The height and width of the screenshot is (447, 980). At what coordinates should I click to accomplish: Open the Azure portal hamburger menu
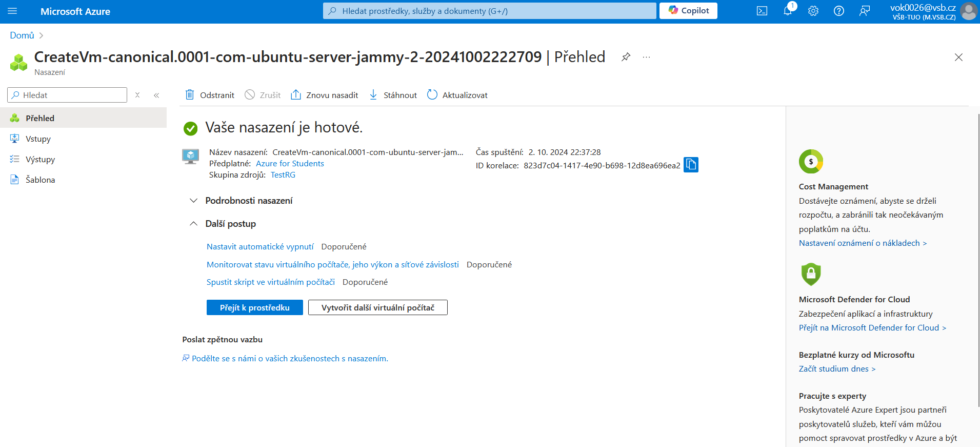click(x=12, y=11)
